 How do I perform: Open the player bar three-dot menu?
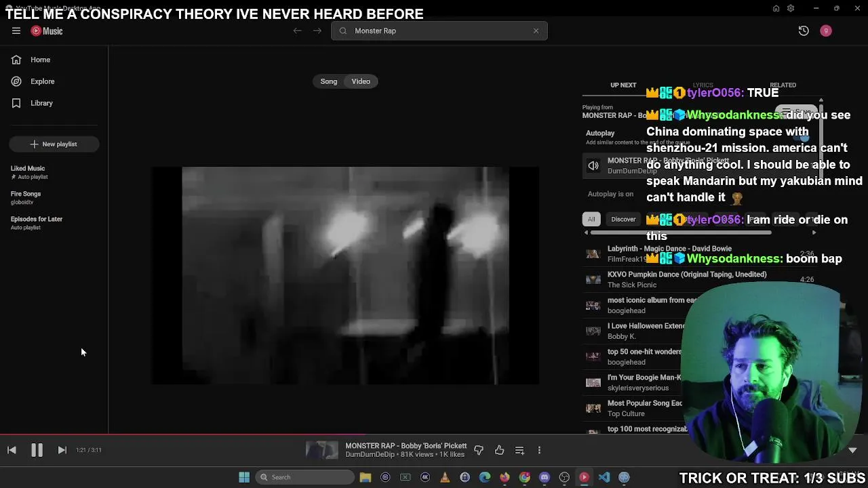pos(539,450)
